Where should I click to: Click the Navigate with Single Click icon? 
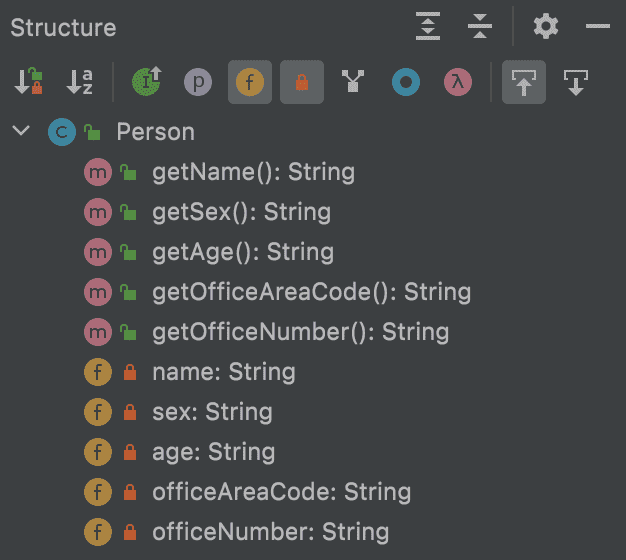point(524,83)
